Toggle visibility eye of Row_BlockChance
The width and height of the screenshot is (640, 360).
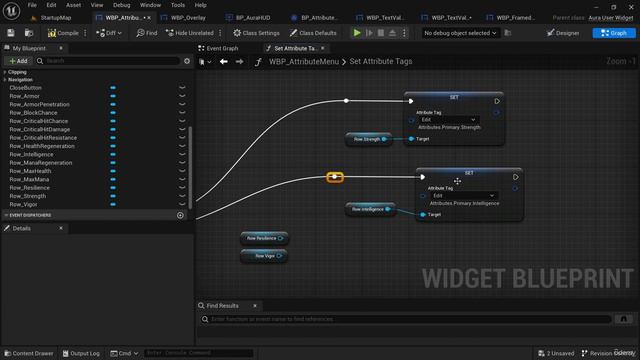182,113
